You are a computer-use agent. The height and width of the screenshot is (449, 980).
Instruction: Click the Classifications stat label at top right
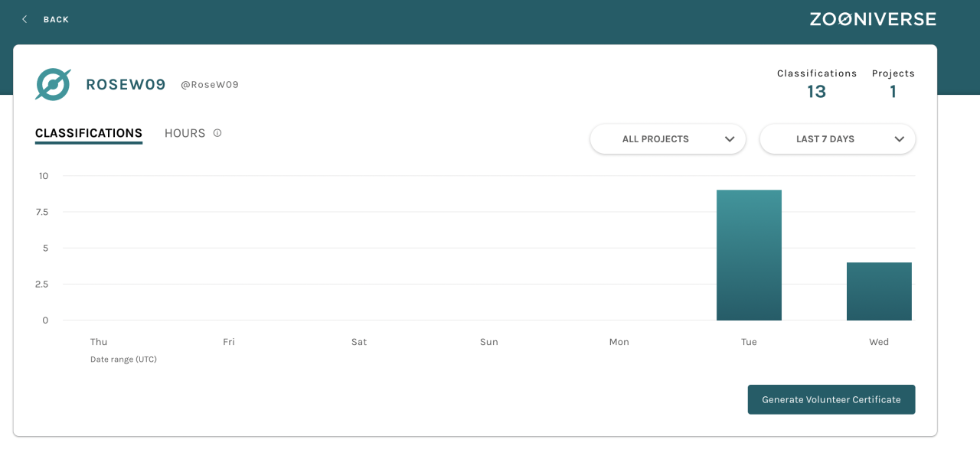click(x=817, y=73)
